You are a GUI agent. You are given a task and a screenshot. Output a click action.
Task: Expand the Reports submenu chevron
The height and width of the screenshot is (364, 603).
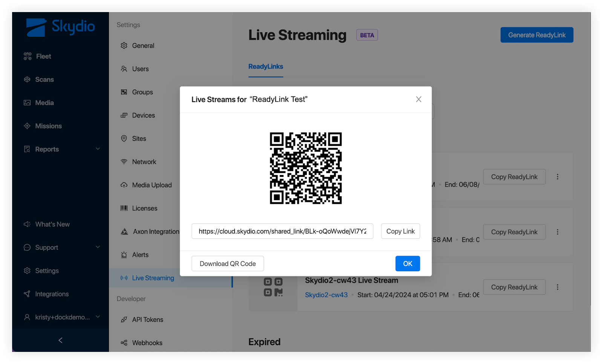click(x=98, y=149)
